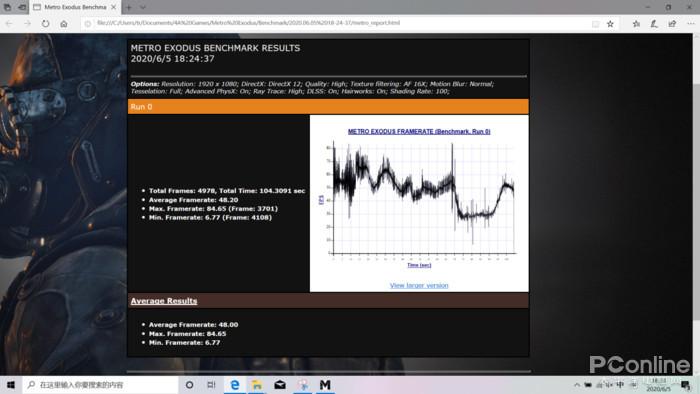Refresh the benchmark report page
The height and width of the screenshot is (394, 700).
coord(46,24)
